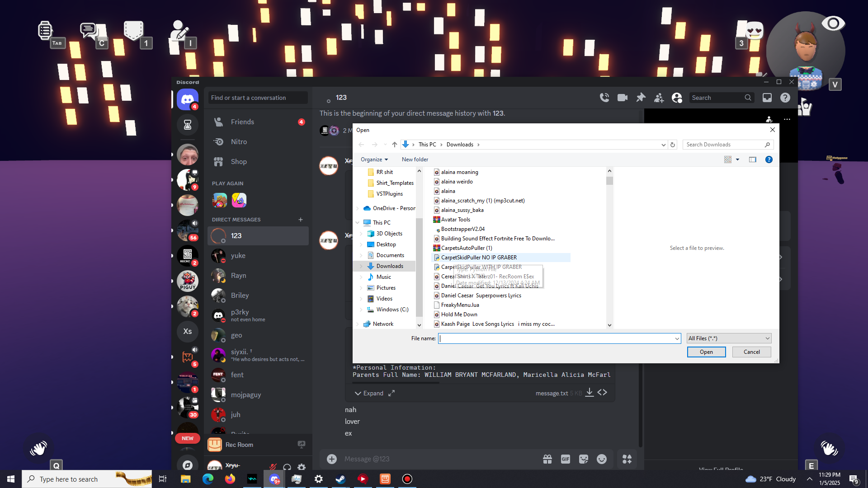Screen dimensions: 868x488
Task: Open the emoji picker in message bar
Action: 602,459
